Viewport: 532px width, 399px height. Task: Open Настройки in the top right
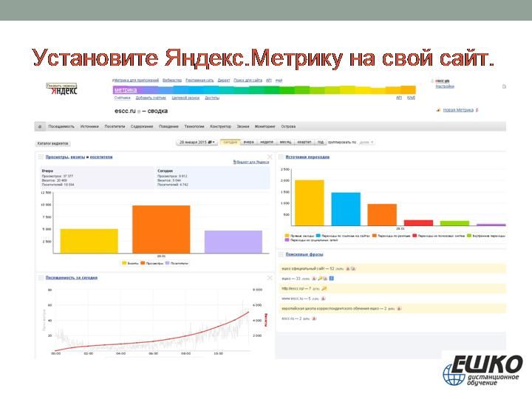coord(445,86)
